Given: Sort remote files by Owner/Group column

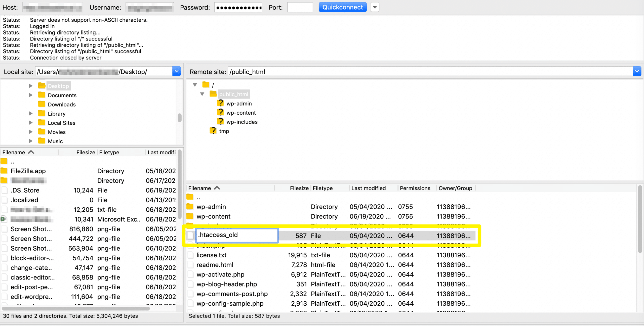Looking at the screenshot, I should 456,188.
